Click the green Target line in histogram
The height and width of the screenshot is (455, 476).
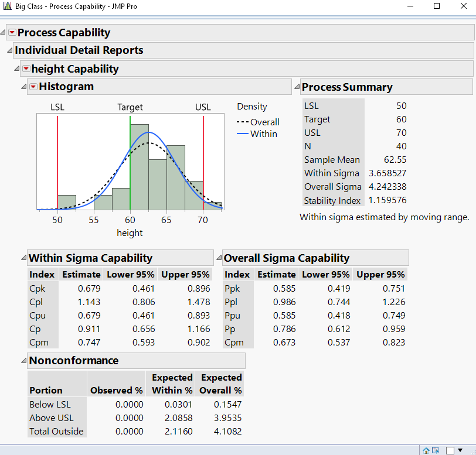pyautogui.click(x=130, y=163)
